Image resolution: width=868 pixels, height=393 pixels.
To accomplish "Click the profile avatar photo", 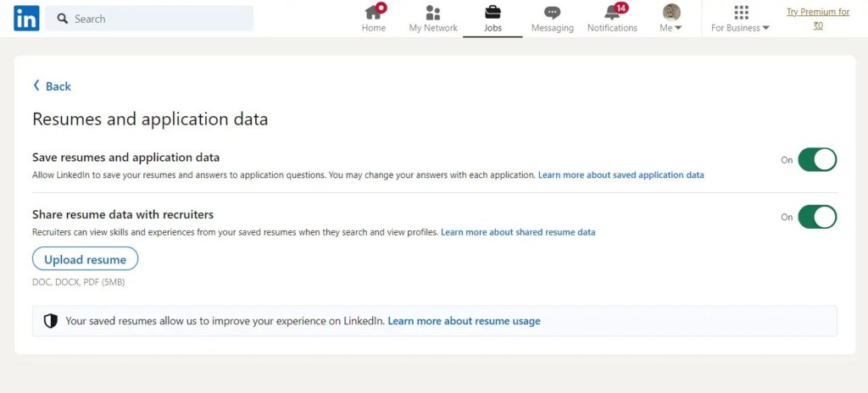I will click(x=671, y=12).
